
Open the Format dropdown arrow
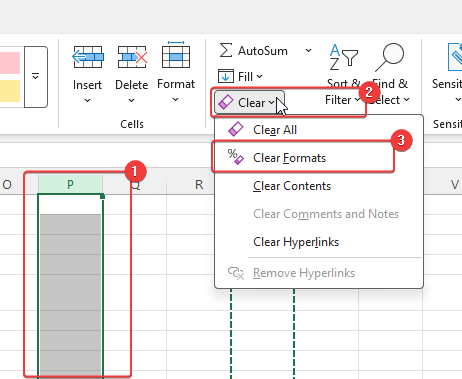click(175, 99)
